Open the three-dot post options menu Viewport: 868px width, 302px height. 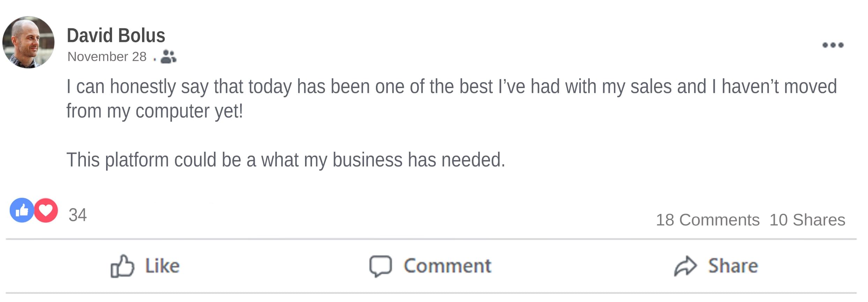tap(833, 45)
